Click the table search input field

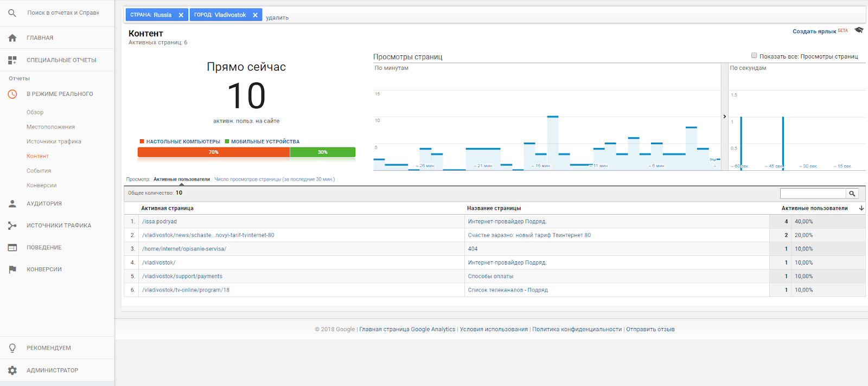point(813,194)
